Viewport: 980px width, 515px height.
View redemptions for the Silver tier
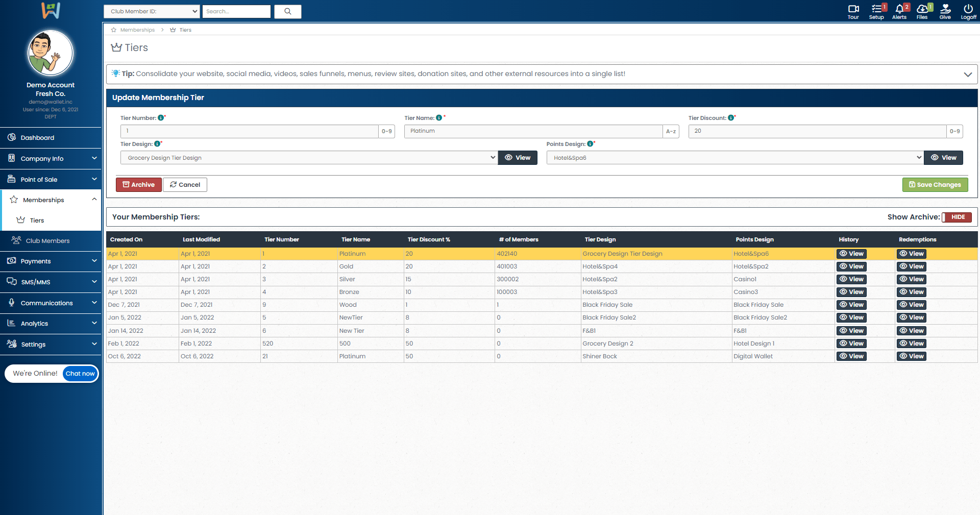click(x=911, y=279)
